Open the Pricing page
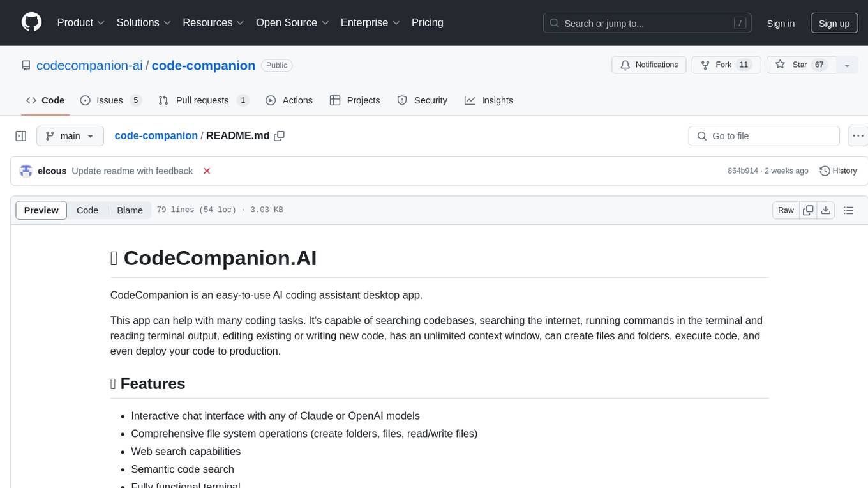Screen dimensions: 868x488 click(428, 22)
